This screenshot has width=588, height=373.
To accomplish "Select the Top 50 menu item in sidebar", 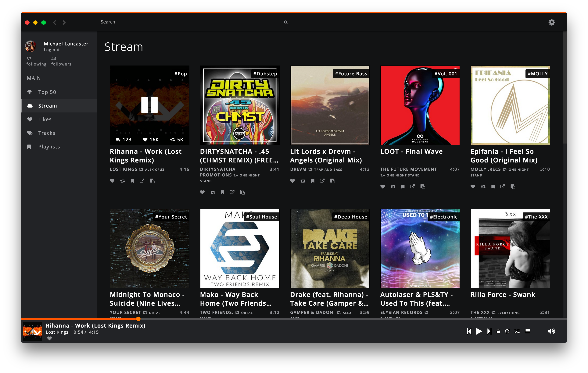I will coord(47,92).
